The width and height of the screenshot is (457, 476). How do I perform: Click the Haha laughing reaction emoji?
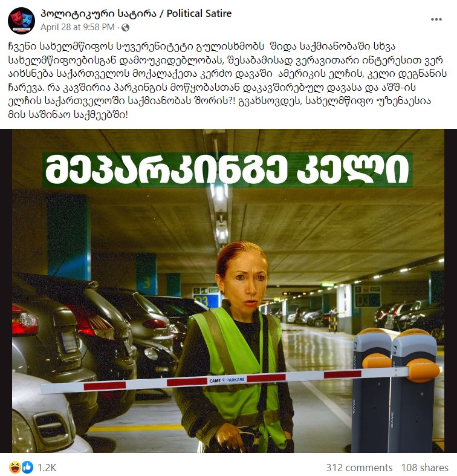click(x=15, y=467)
